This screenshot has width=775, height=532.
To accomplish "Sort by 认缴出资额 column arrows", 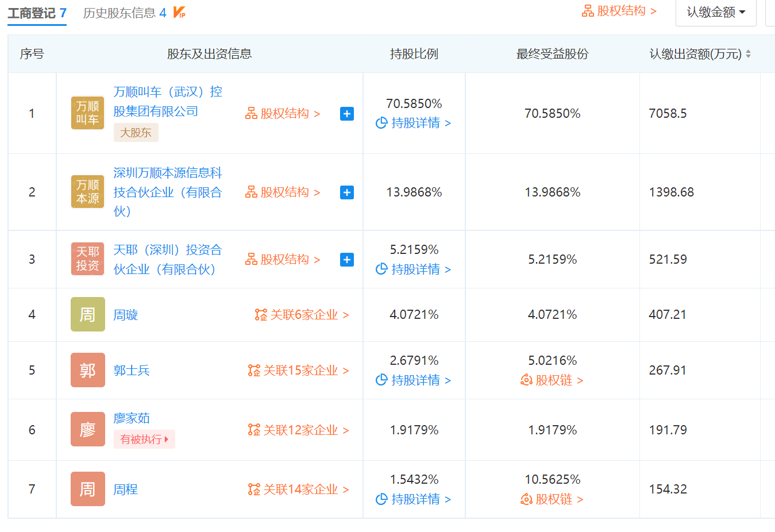I will [x=748, y=54].
